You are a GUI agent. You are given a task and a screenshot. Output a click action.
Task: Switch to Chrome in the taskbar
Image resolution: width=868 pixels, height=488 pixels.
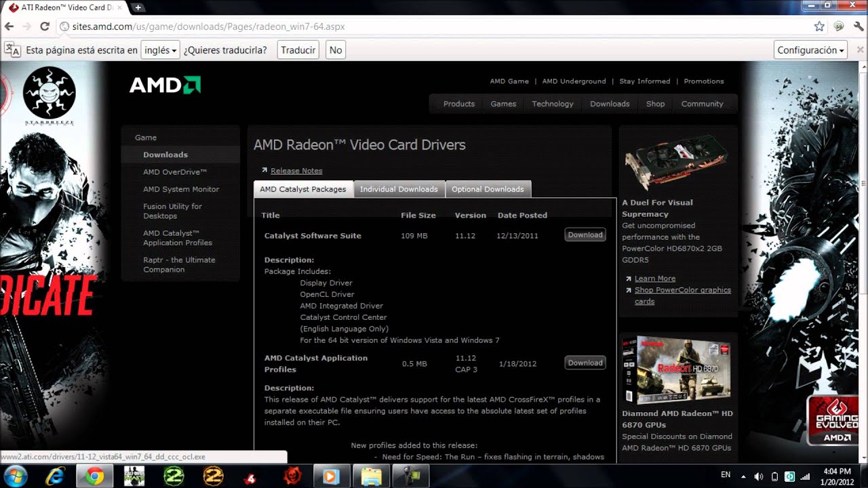(94, 476)
